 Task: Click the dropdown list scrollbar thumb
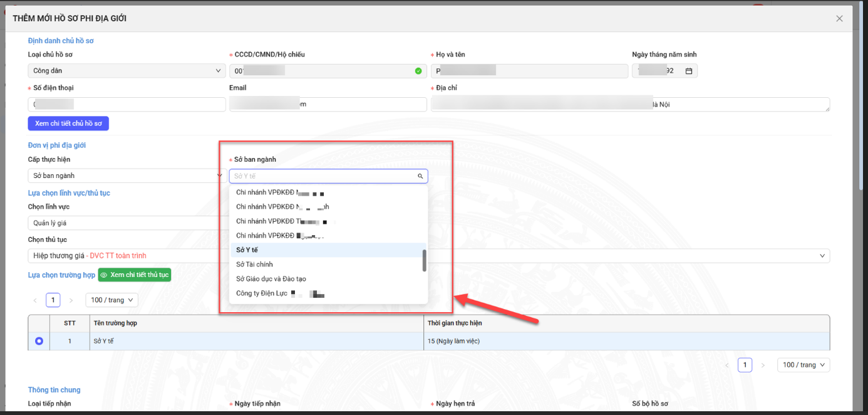click(x=424, y=260)
